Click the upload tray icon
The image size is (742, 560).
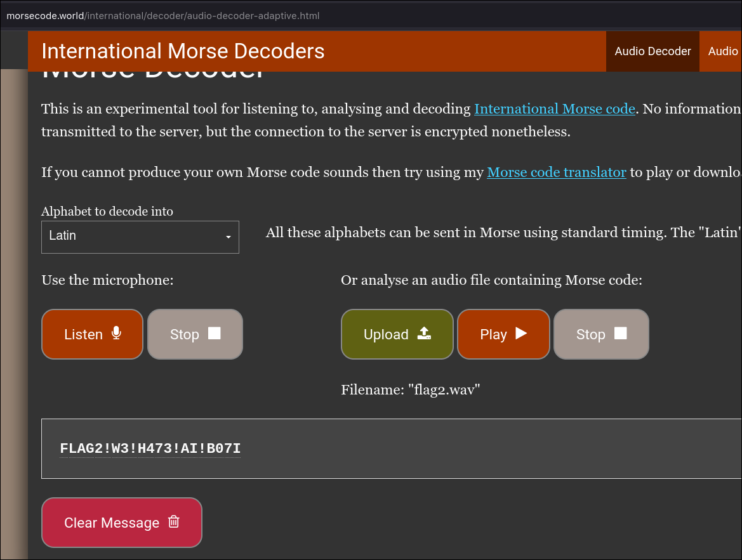(425, 334)
